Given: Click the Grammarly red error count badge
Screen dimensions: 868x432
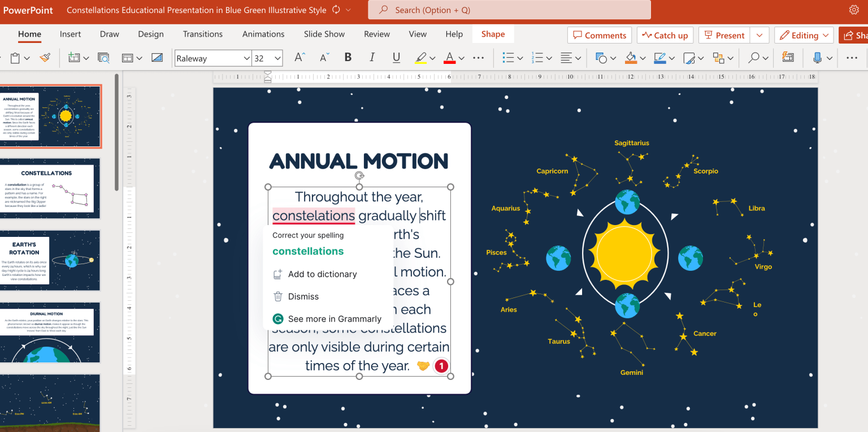Looking at the screenshot, I should [441, 366].
